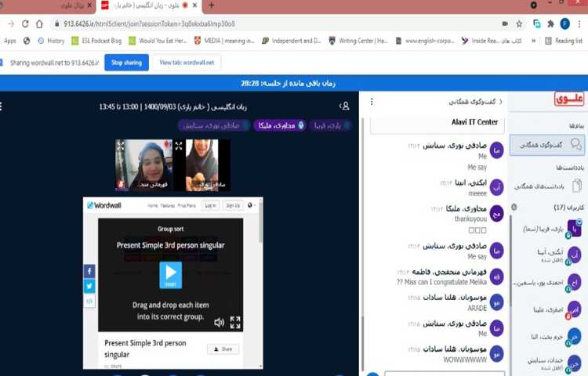Collapse public chat with header chevron
This screenshot has width=588, height=376.
tap(500, 102)
